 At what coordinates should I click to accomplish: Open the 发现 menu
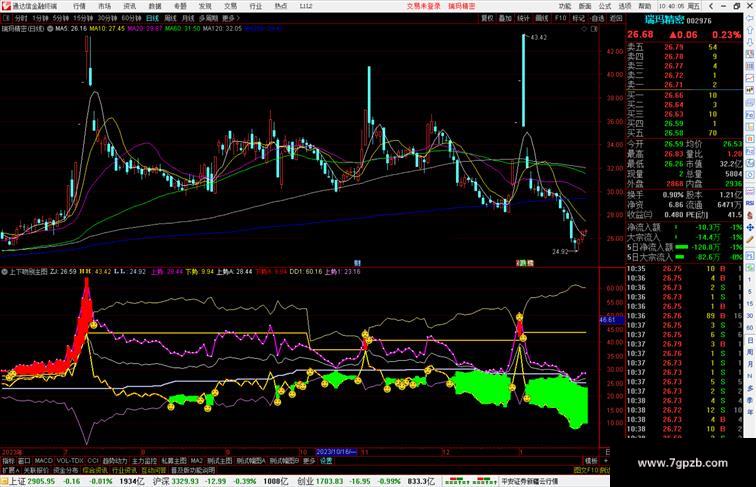205,6
